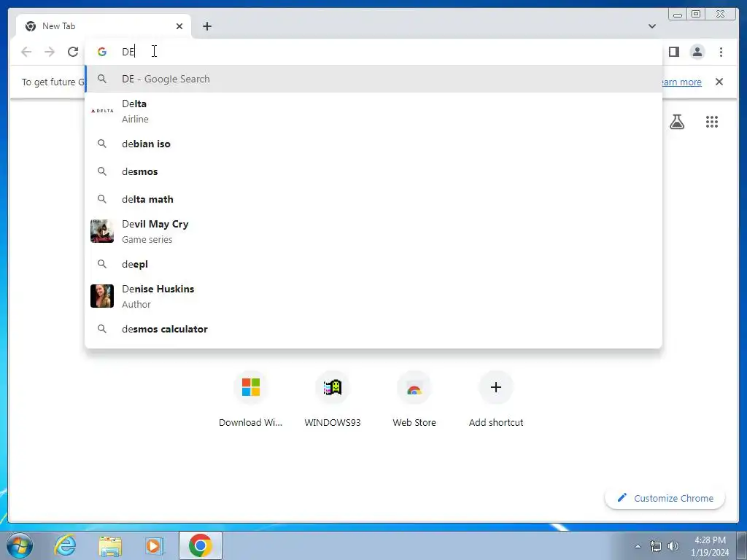Open the tab search chevron

[x=651, y=26]
